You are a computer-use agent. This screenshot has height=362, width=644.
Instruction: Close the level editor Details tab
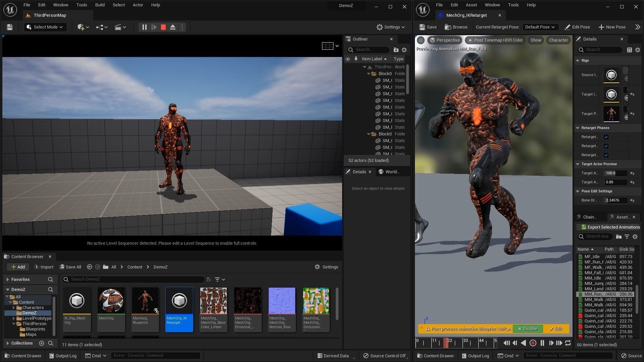click(x=370, y=172)
